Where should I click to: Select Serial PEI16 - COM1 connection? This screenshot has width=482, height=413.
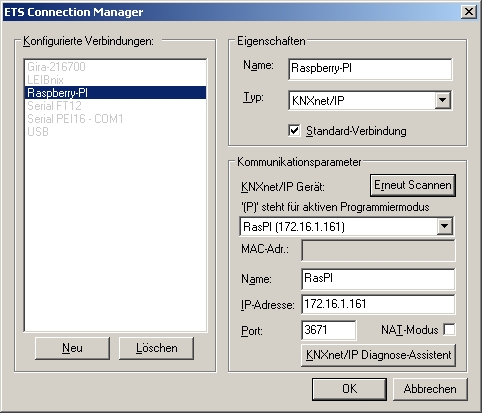[x=75, y=119]
